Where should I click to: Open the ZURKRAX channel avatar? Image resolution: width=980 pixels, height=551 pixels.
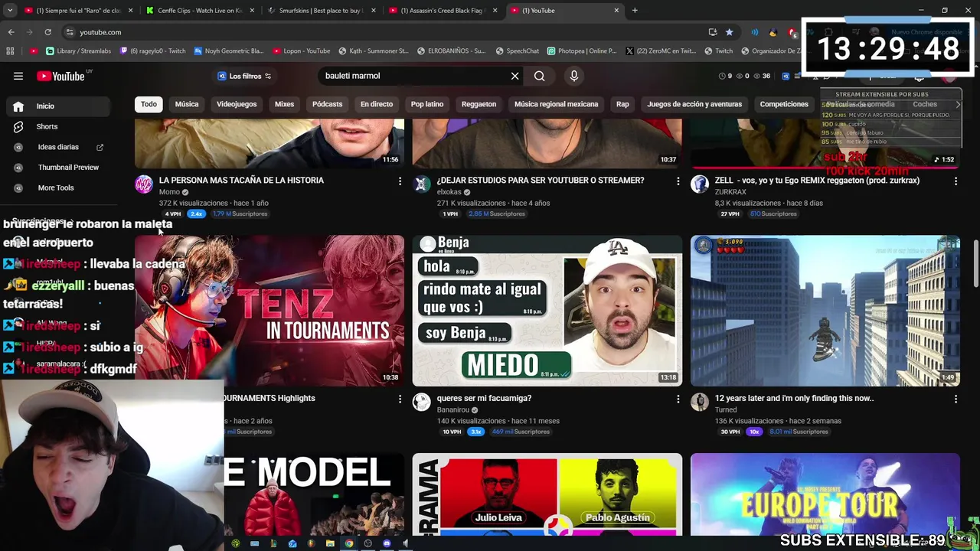700,184
